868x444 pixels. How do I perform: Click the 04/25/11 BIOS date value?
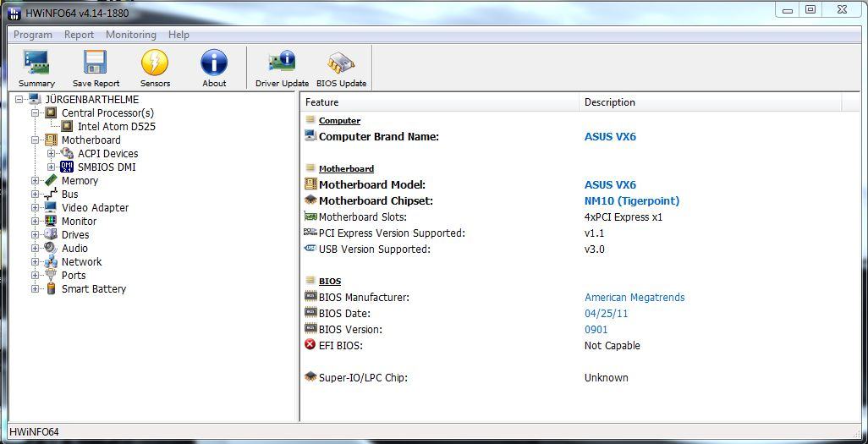[606, 314]
